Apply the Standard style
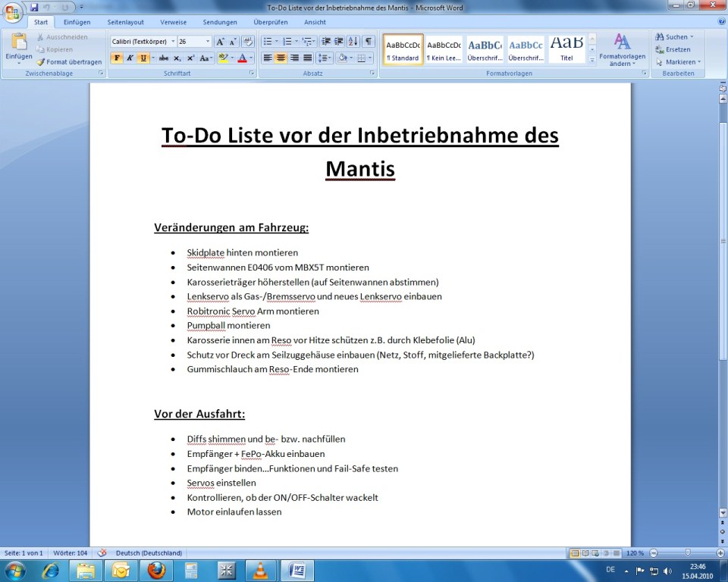Image resolution: width=728 pixels, height=582 pixels. pos(403,49)
